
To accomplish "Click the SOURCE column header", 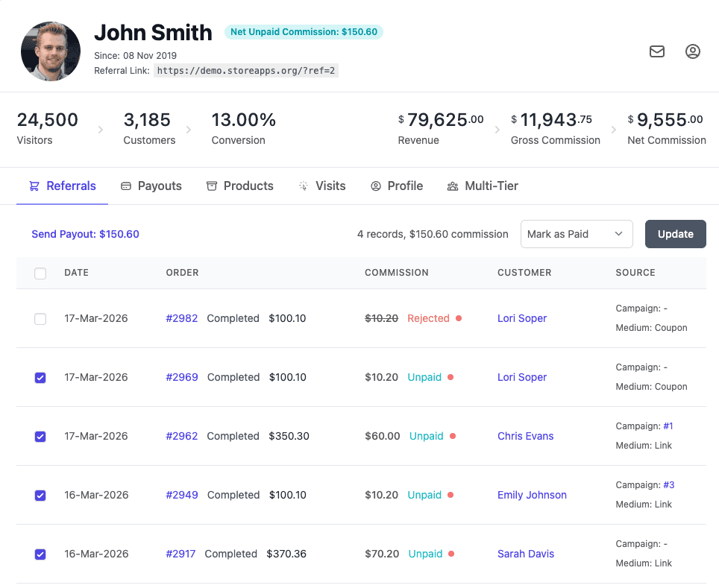I will pos(635,273).
